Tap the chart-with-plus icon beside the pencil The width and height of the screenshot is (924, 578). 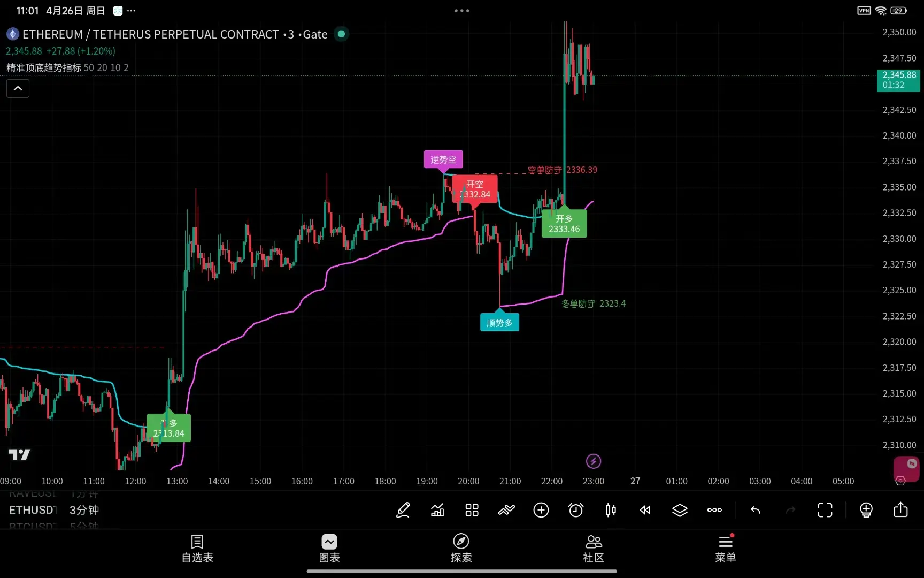pos(437,510)
